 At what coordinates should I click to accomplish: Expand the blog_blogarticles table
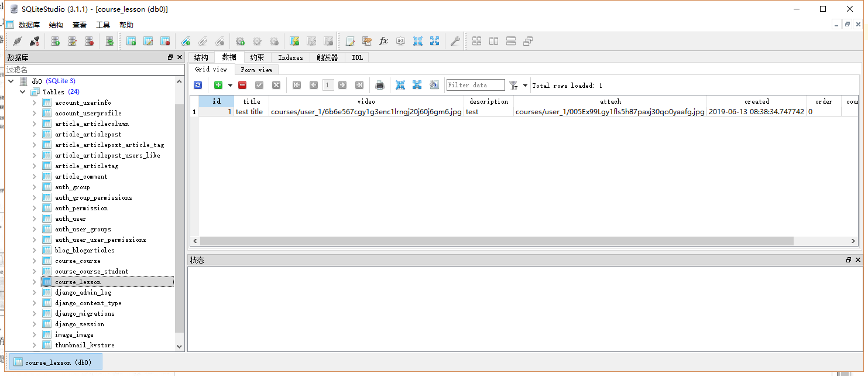coord(34,250)
